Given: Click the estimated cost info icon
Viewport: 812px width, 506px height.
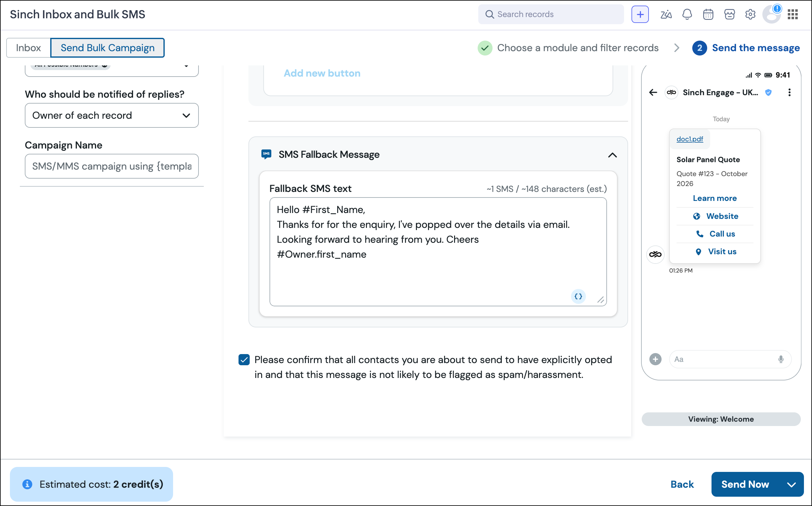Looking at the screenshot, I should 27,484.
